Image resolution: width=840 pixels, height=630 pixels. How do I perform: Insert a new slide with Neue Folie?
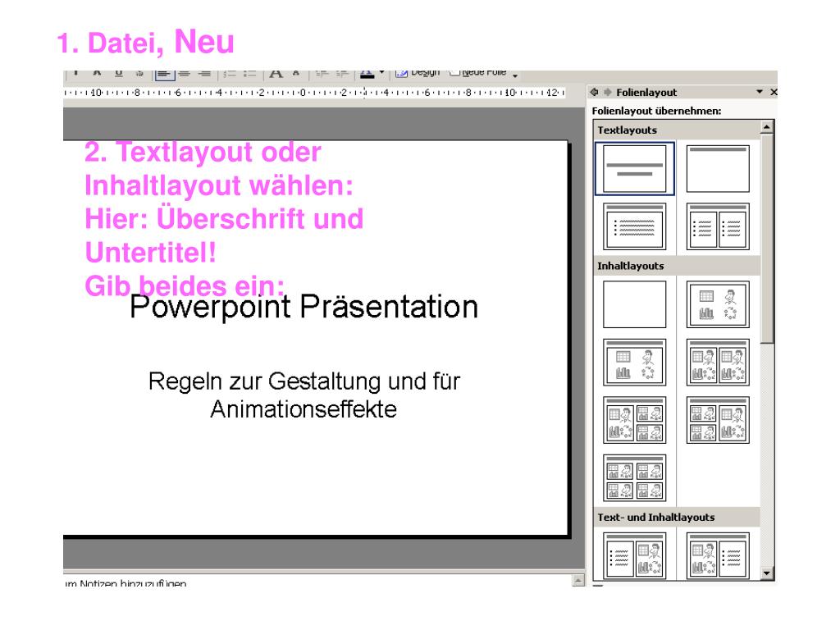pyautogui.click(x=478, y=73)
